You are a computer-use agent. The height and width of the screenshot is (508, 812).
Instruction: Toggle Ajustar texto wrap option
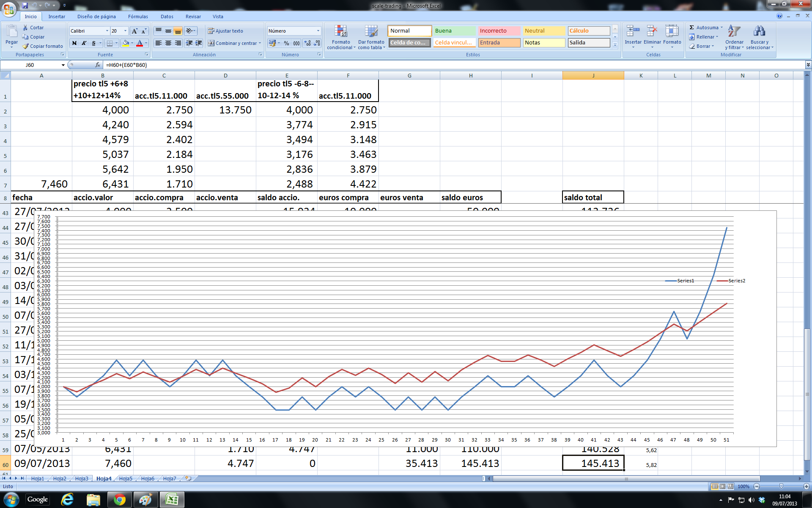(225, 31)
